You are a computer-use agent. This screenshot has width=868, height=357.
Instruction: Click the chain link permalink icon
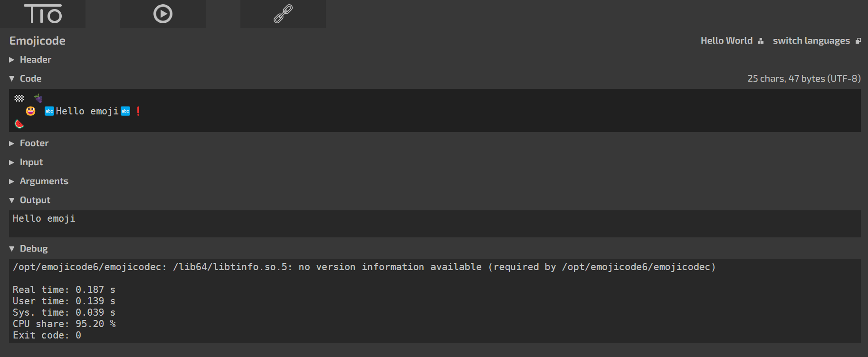coord(283,14)
